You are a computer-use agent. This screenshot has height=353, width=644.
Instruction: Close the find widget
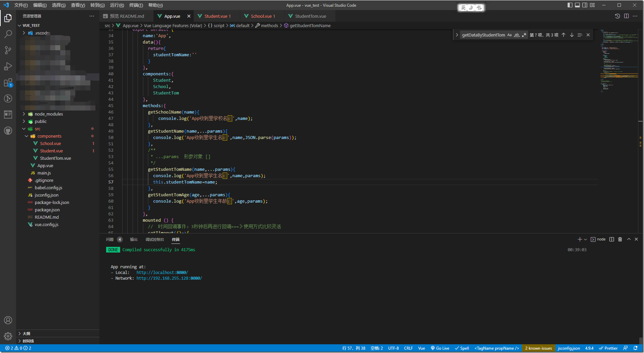pos(588,35)
